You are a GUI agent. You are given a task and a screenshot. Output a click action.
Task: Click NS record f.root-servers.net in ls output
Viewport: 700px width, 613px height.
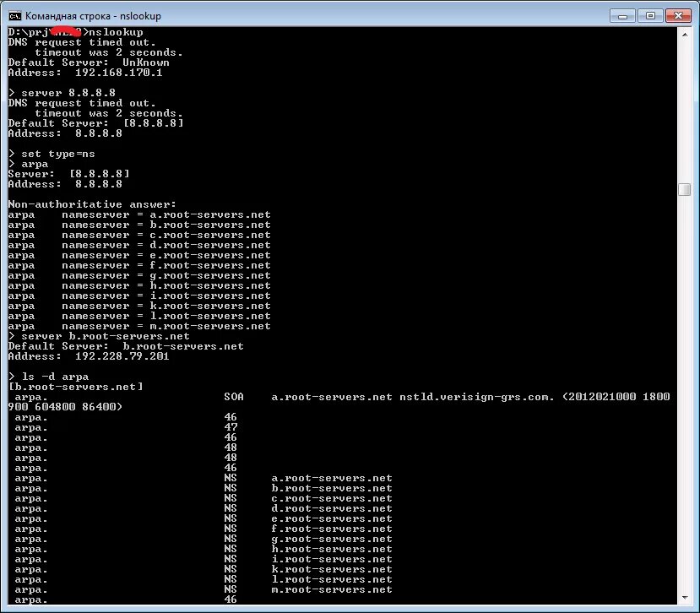click(x=332, y=529)
